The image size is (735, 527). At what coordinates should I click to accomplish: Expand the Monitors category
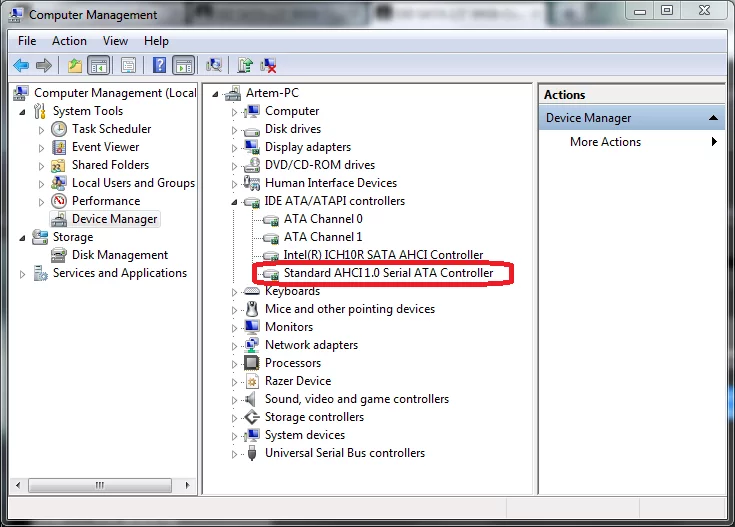point(234,328)
